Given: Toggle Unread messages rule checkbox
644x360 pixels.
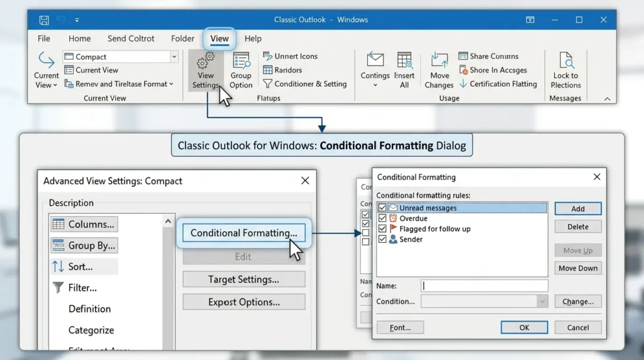Looking at the screenshot, I should (382, 208).
